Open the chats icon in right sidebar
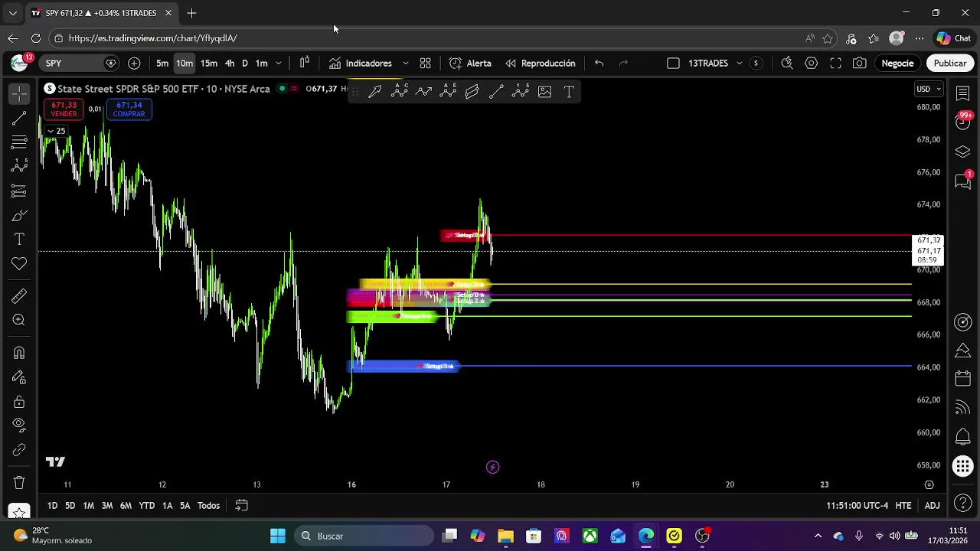The image size is (980, 551). coord(963,181)
